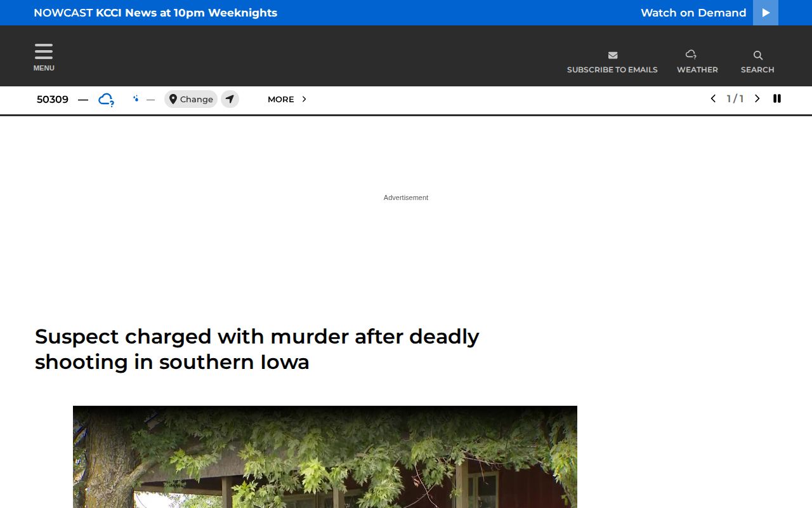812x508 pixels.
Task: Go to previous weather alert arrow
Action: pyautogui.click(x=713, y=98)
